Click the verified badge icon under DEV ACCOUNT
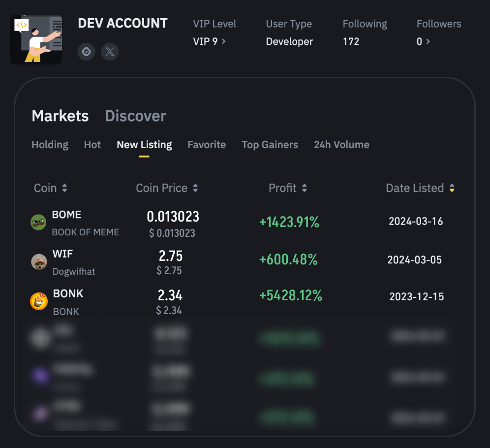 coord(86,52)
